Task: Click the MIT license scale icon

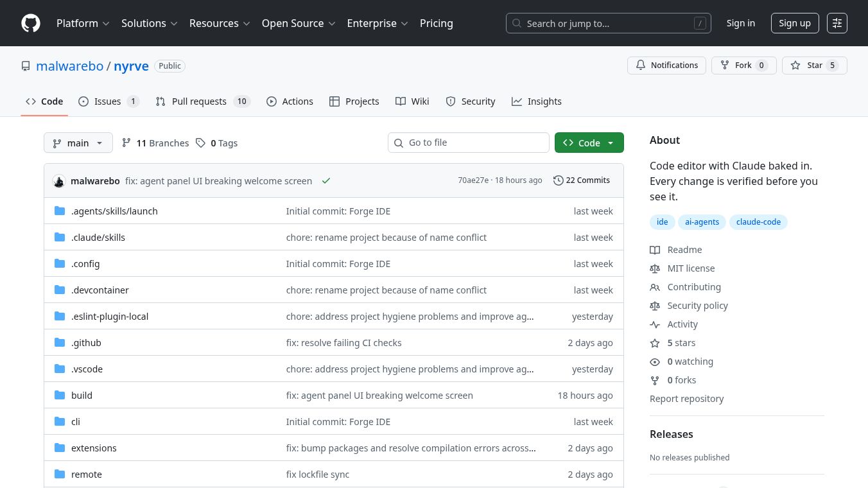Action: tap(655, 268)
